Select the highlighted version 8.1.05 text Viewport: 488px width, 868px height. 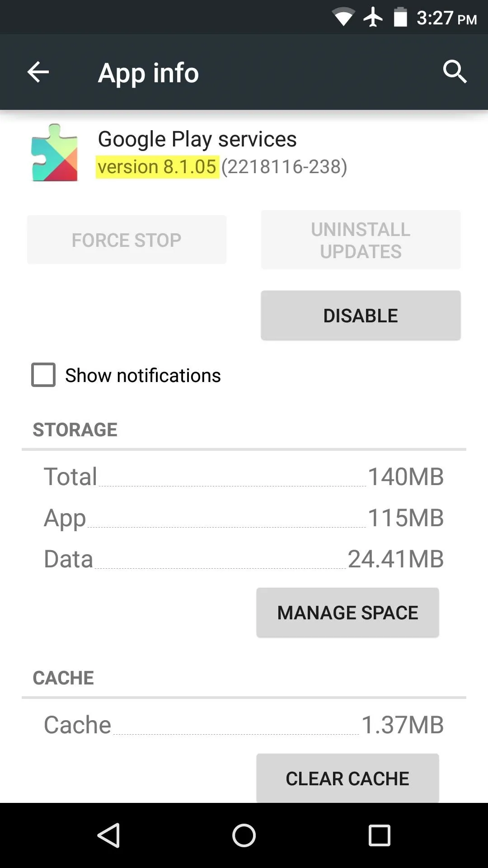click(x=157, y=166)
